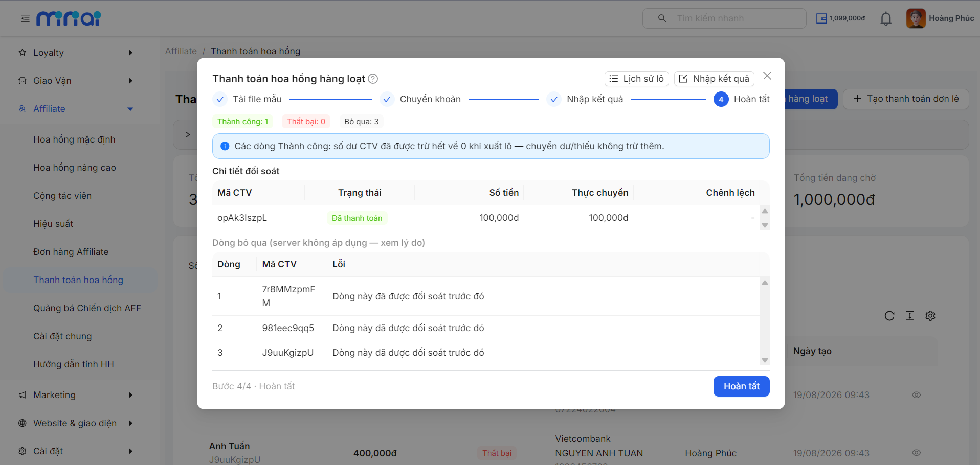View payment dated 19/08/2026 09:43 eye icon first row
The image size is (980, 465).
click(917, 395)
